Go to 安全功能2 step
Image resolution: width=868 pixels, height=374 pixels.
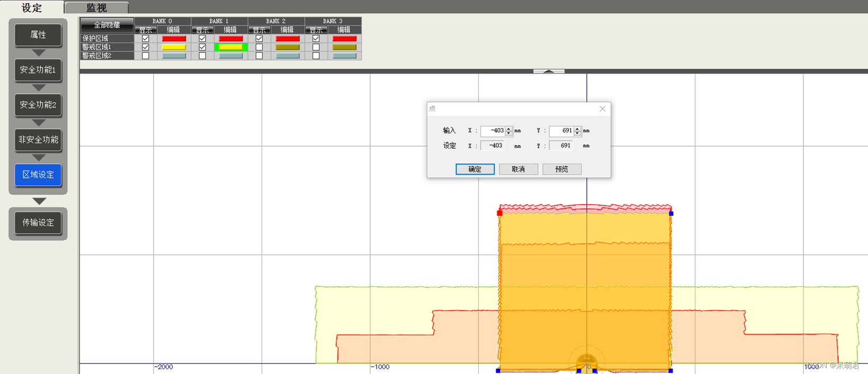[38, 105]
